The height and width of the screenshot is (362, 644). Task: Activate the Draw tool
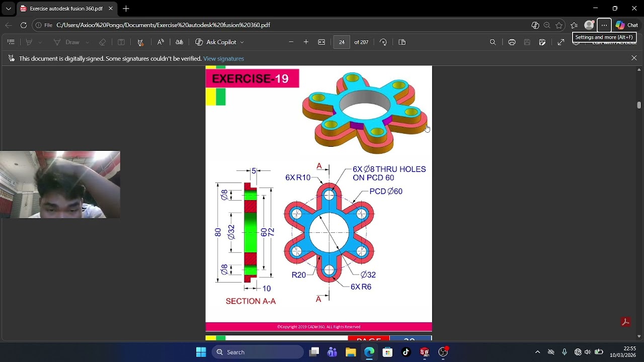66,42
